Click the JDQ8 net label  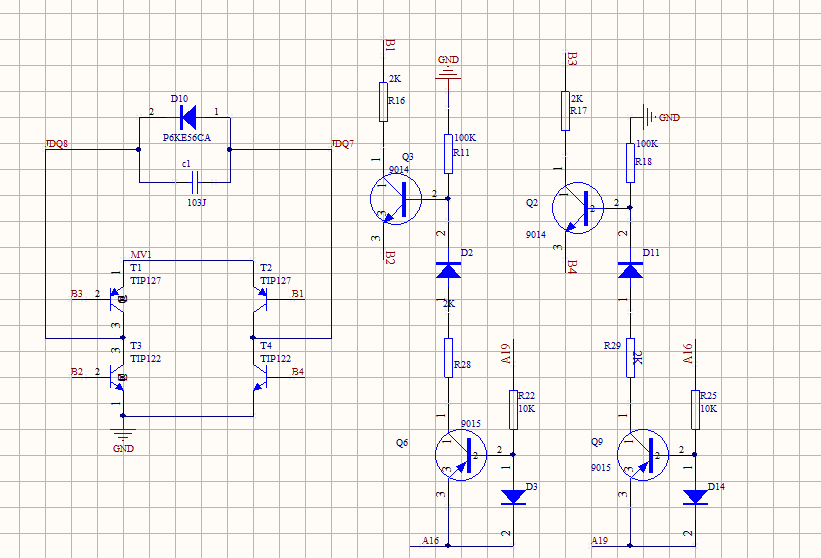pyautogui.click(x=57, y=144)
